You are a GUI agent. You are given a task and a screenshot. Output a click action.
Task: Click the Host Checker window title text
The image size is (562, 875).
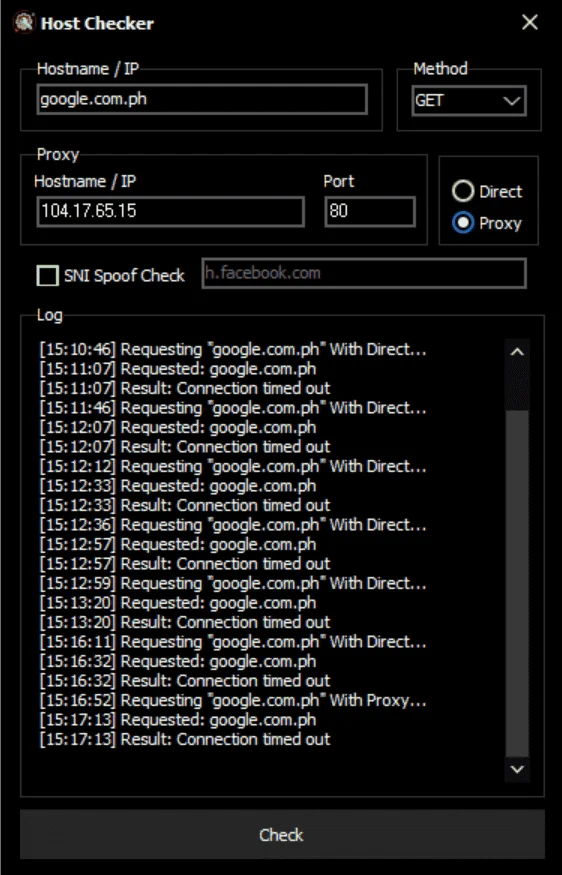pos(97,23)
